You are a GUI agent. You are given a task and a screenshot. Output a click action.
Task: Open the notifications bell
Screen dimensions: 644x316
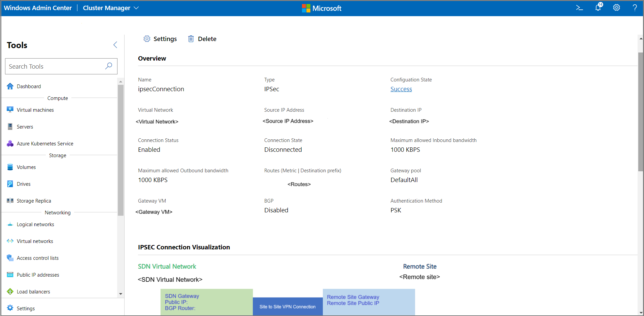click(x=598, y=8)
